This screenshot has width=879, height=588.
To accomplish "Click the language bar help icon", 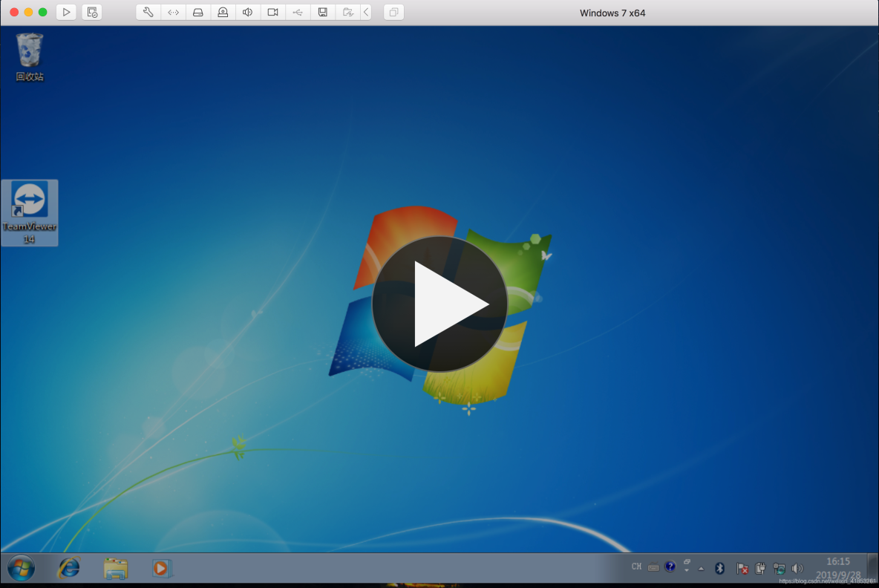I will pos(670,566).
